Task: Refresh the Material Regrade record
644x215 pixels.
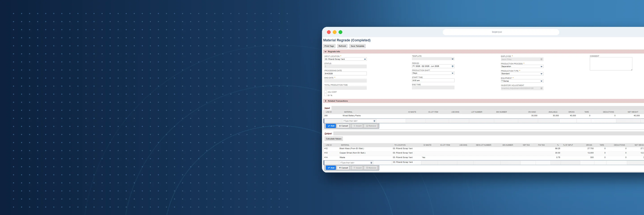Action: 342,46
